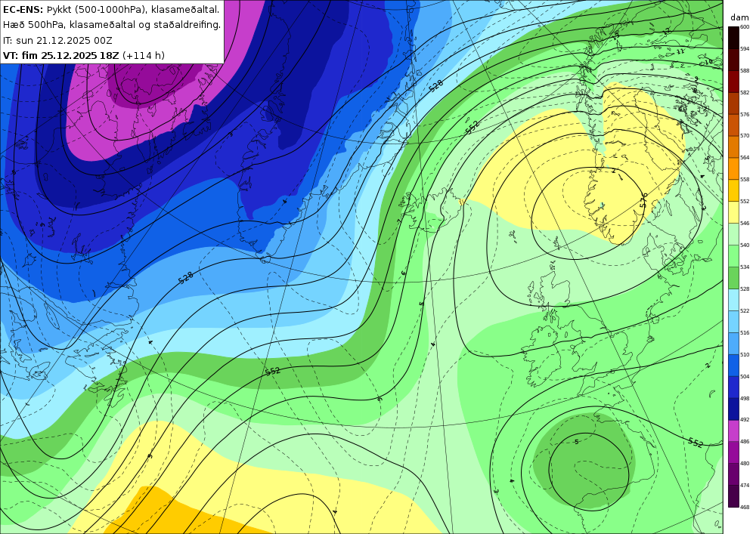756x534 pixels.
Task: Pick the pale green legend swatch between 546 and 540
Action: point(733,234)
